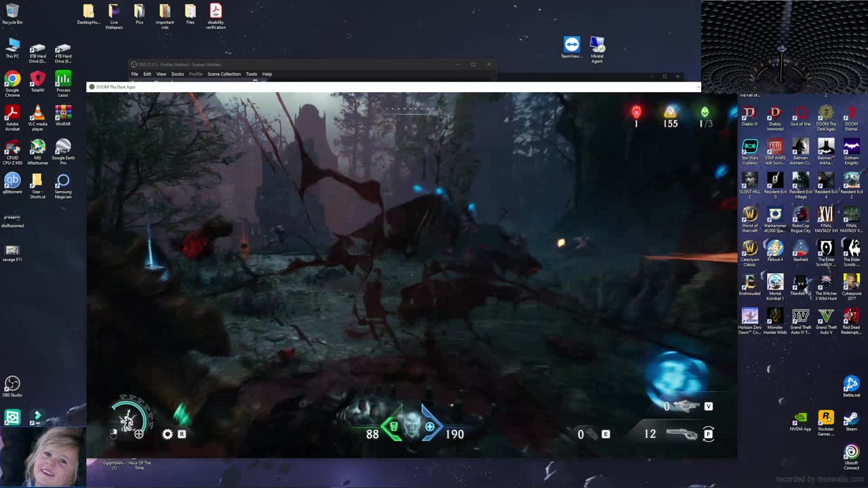Launch Resident Evil Village shortcut
Screen dimensions: 868x488
click(800, 186)
